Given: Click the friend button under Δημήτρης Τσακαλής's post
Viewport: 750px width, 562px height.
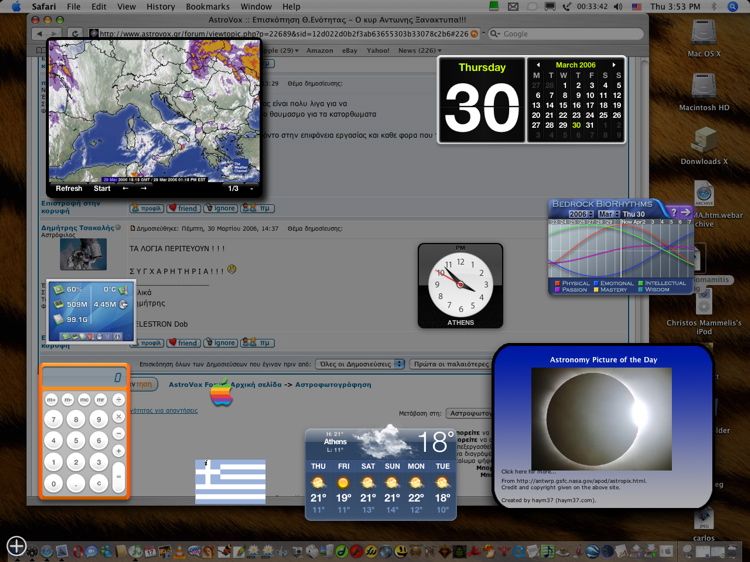Looking at the screenshot, I should [x=183, y=343].
